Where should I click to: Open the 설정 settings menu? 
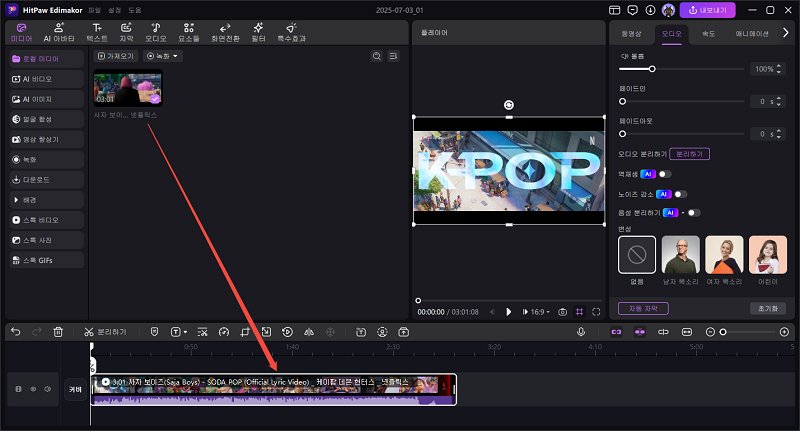[x=114, y=10]
